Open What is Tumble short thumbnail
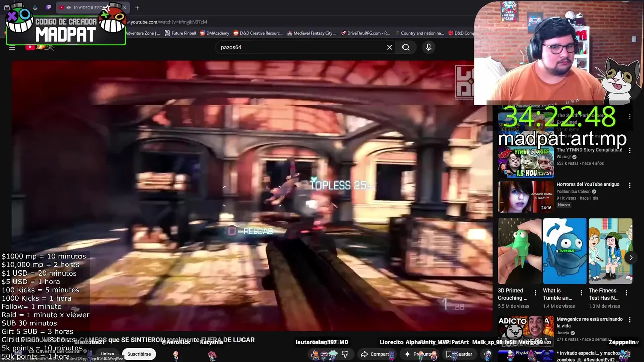The width and height of the screenshot is (644, 362). click(565, 251)
